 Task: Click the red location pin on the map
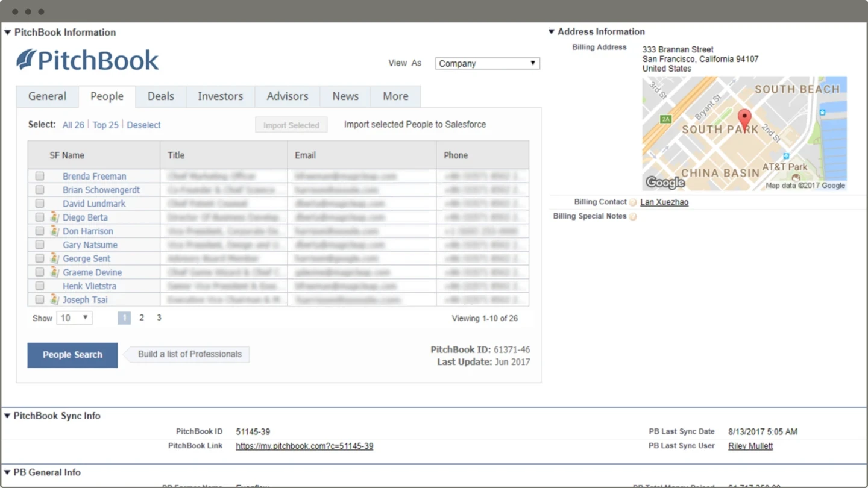tap(745, 119)
